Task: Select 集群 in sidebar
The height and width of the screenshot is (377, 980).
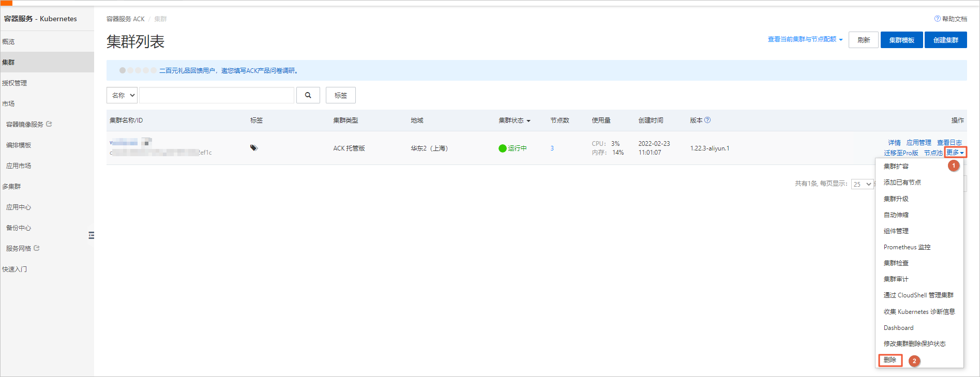Action: [47, 62]
